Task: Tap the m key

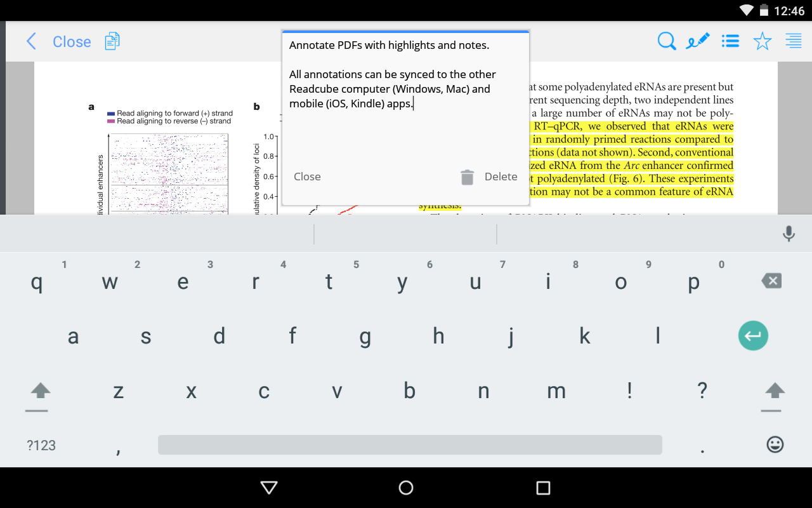Action: click(556, 391)
